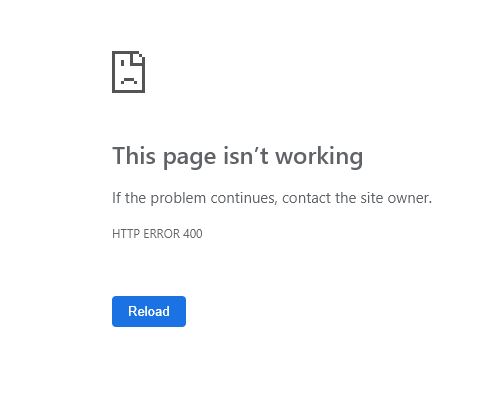Click the word "continues" in the message
496x417 pixels.
244,198
